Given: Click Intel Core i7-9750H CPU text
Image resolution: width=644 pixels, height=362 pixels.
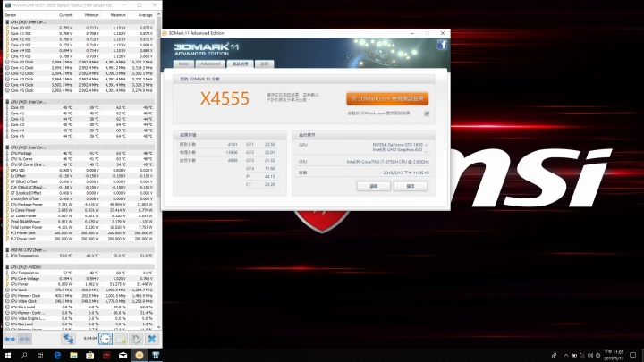Looking at the screenshot, I should [x=387, y=162].
